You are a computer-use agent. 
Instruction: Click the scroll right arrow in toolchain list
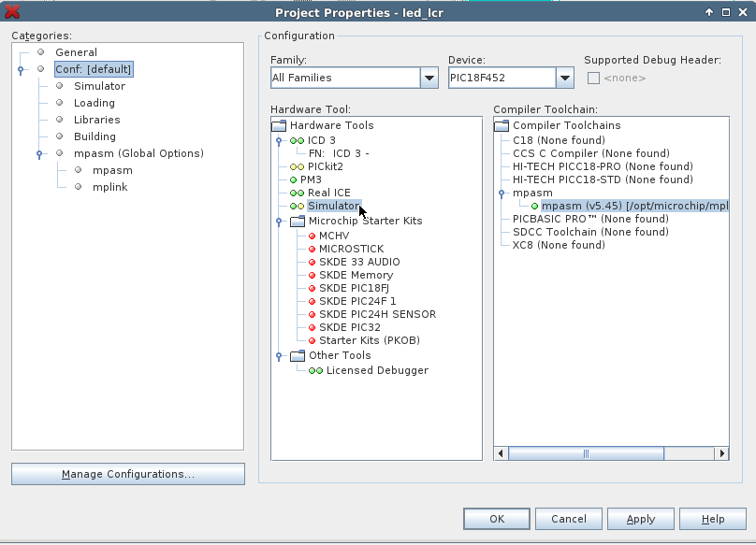click(721, 454)
